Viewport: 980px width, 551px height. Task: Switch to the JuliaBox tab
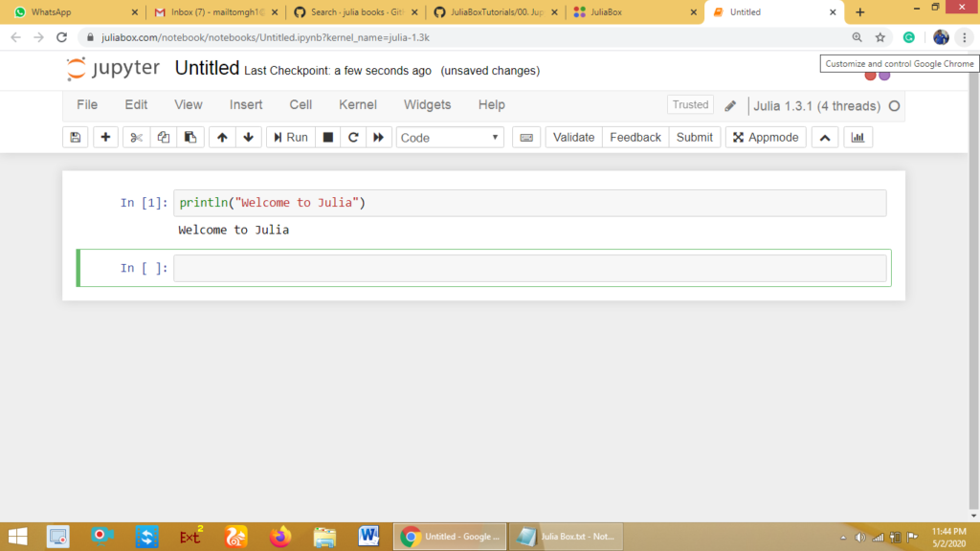tap(632, 11)
